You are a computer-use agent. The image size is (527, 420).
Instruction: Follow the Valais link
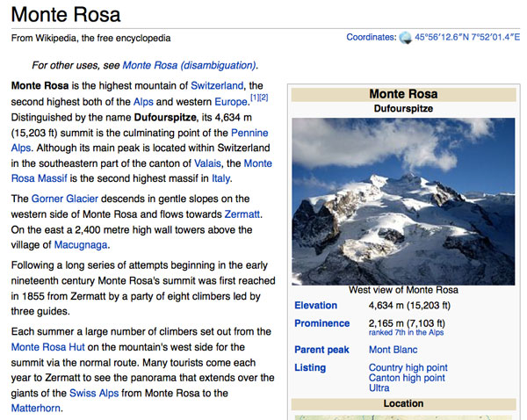coord(207,163)
